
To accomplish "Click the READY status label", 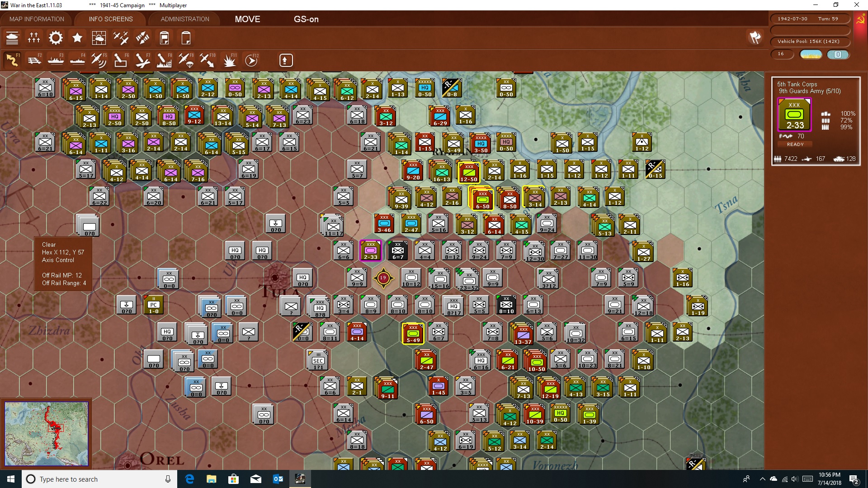I will point(795,145).
